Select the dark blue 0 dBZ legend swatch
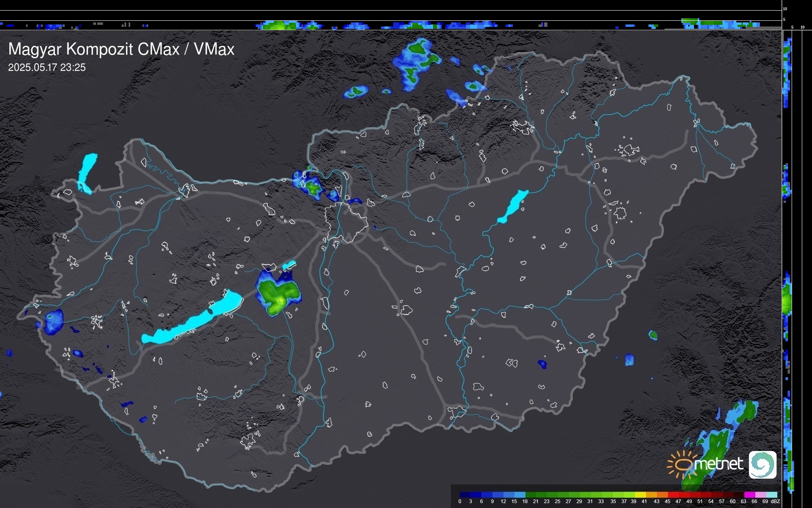Viewport: 812px width, 508px height. [x=465, y=495]
